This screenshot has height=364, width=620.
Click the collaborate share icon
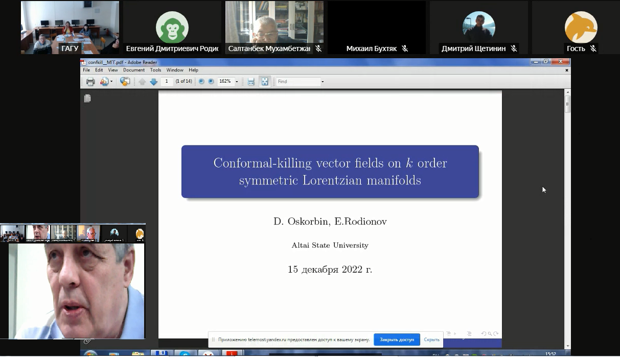click(104, 82)
